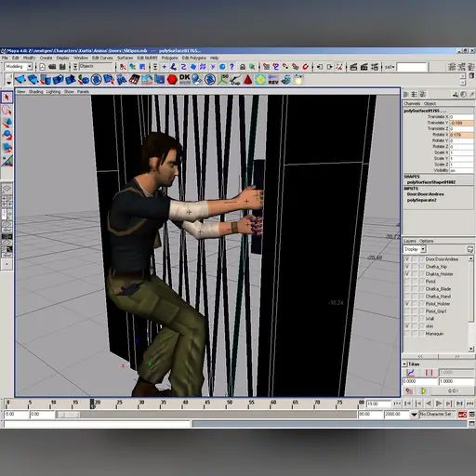Click polySeparate2 input node
The width and height of the screenshot is (476, 476).
pos(422,200)
